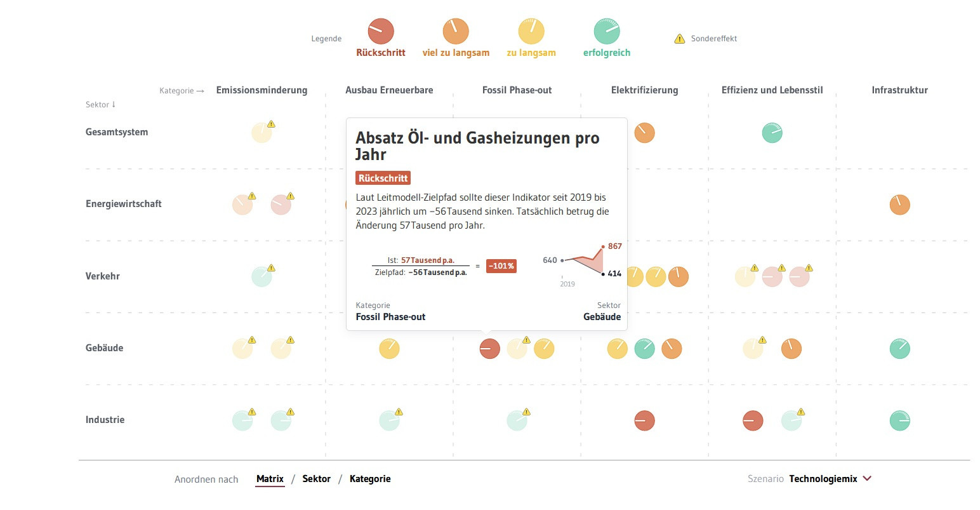Click yellow gauge in Gebäude Ausbau Erneuerbare
This screenshot has height=510, width=980.
[389, 349]
